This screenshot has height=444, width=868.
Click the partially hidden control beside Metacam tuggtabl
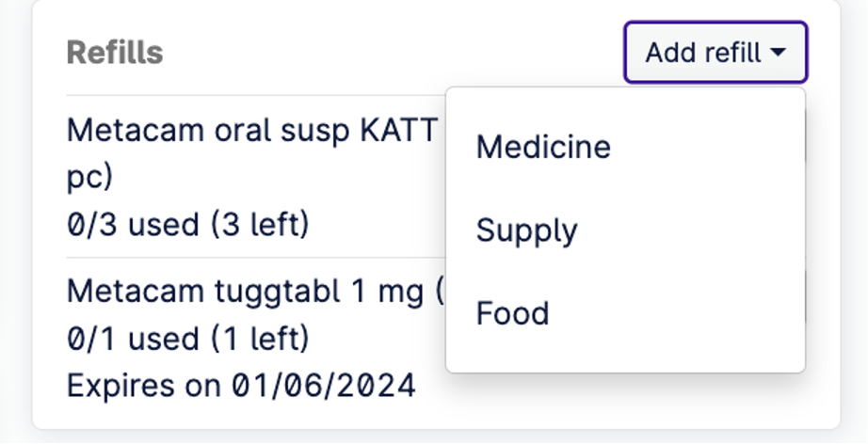(807, 295)
